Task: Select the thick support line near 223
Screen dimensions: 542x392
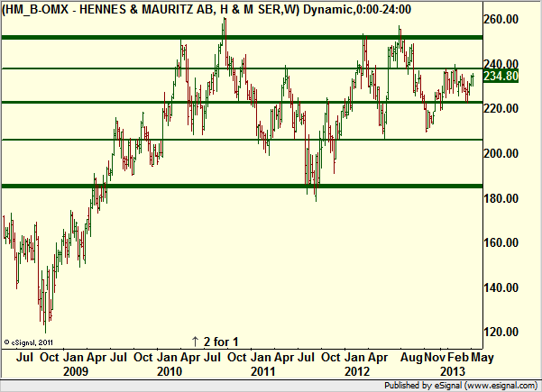Action: (x=242, y=102)
